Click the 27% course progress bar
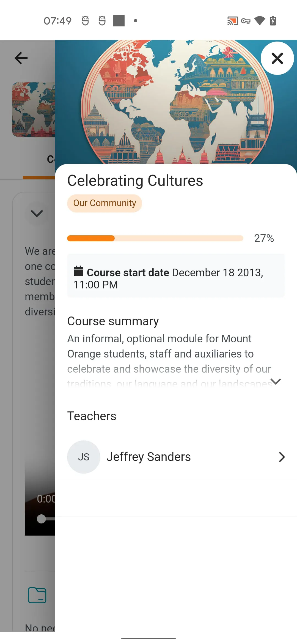Viewport: 297px width, 644px height. tap(155, 238)
